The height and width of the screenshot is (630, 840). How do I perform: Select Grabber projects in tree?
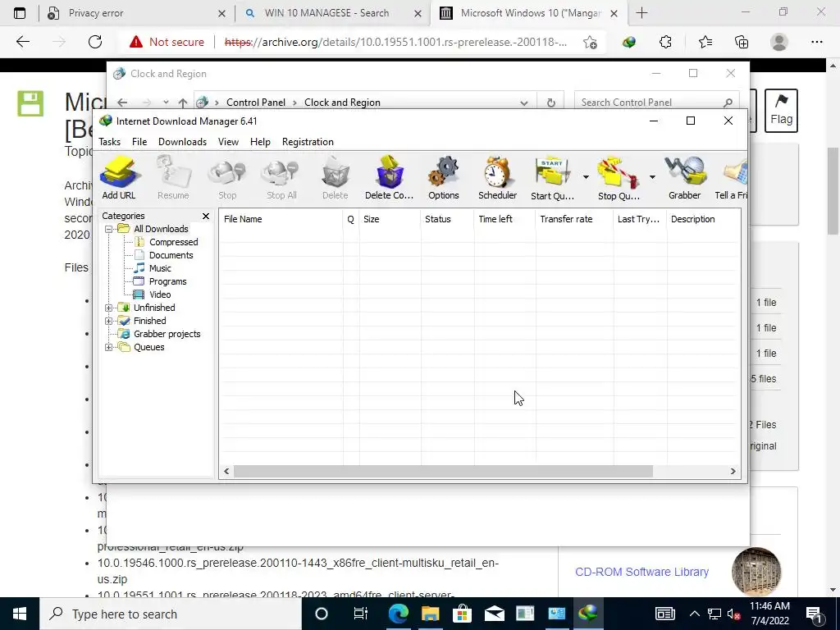(167, 335)
